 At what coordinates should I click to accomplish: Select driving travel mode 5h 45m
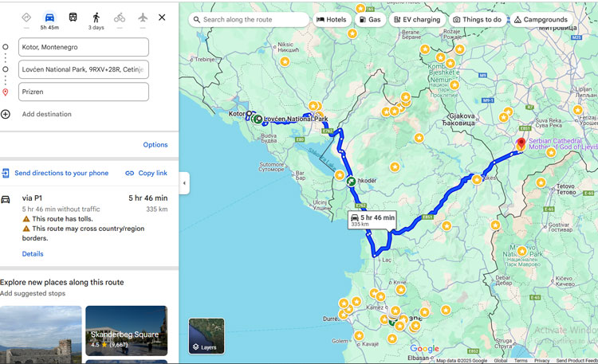(49, 21)
